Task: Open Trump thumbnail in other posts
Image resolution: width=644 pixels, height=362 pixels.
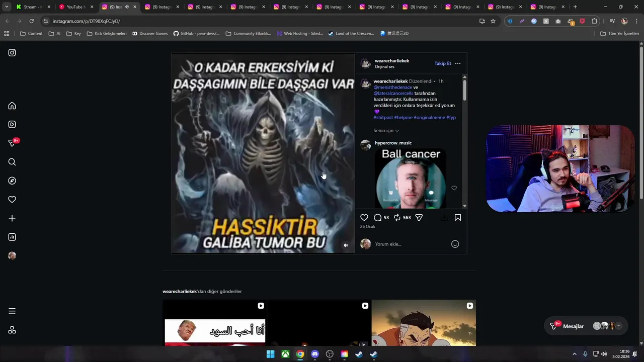Action: [215, 323]
